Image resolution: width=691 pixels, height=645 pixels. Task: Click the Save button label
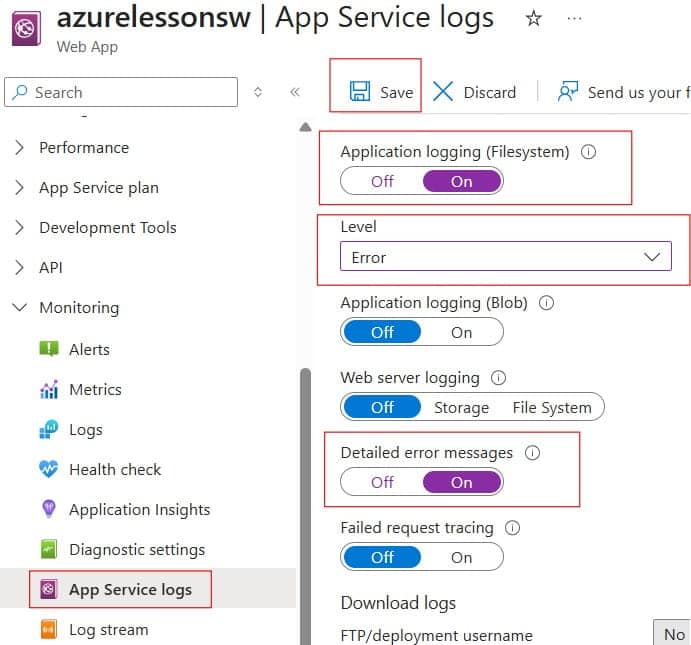coord(397,93)
